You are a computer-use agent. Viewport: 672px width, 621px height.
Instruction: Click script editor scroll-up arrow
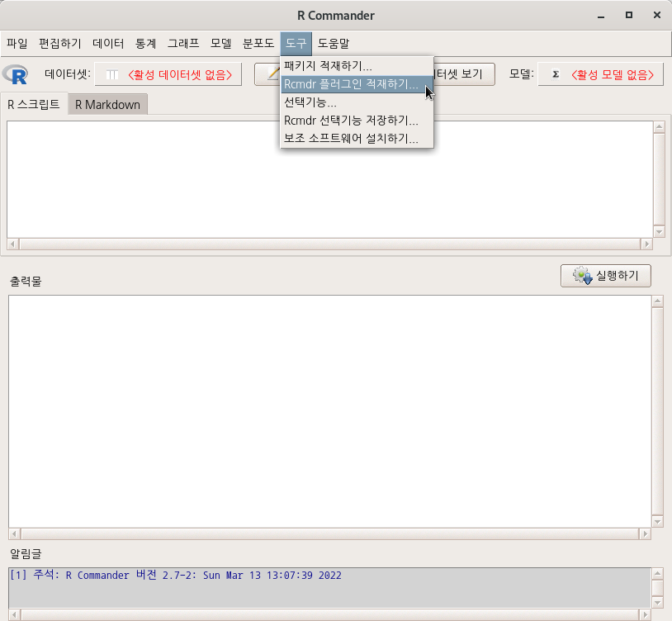click(x=659, y=127)
